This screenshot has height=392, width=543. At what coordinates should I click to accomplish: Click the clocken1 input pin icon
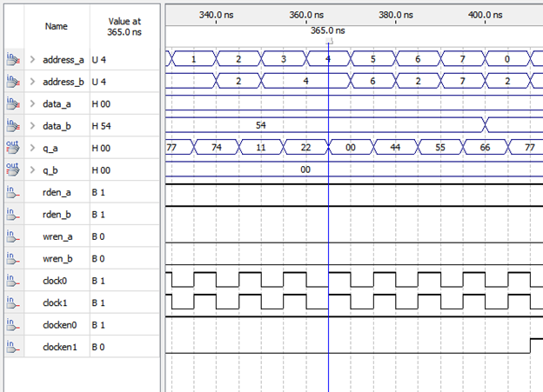click(14, 347)
